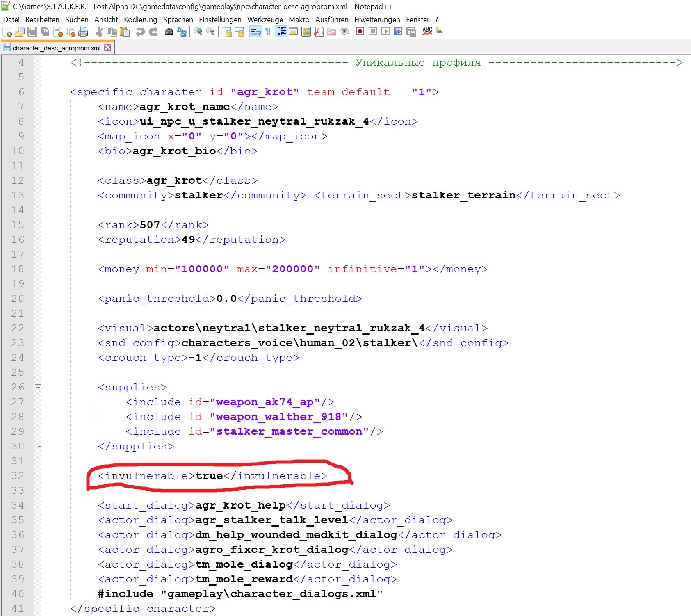Click the reputation value 49
691x616 pixels.
point(188,240)
